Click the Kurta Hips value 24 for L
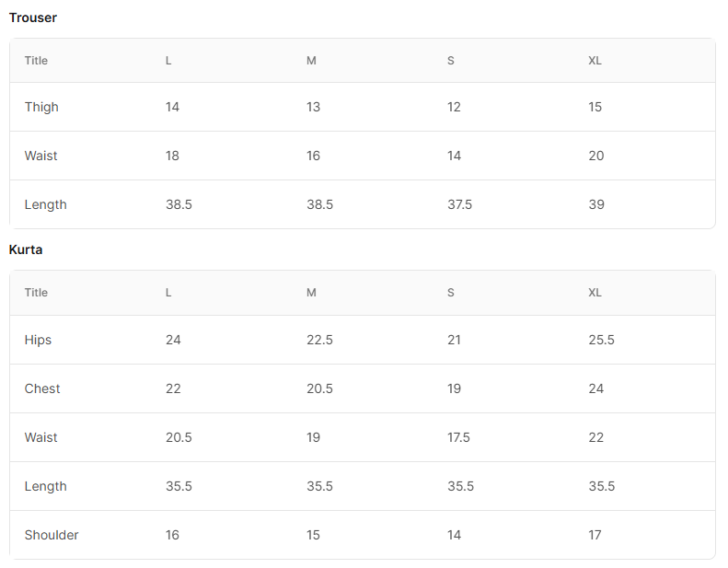The height and width of the screenshot is (568, 728). pyautogui.click(x=173, y=340)
